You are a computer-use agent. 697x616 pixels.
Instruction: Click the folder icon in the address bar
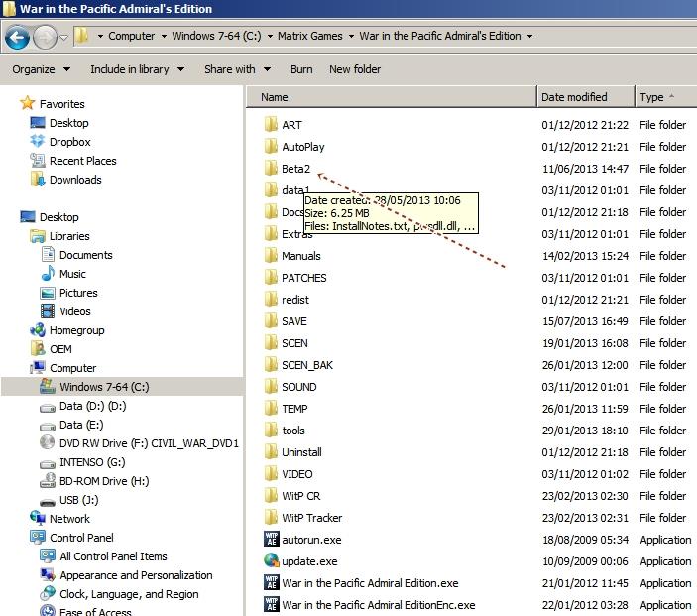[x=81, y=36]
